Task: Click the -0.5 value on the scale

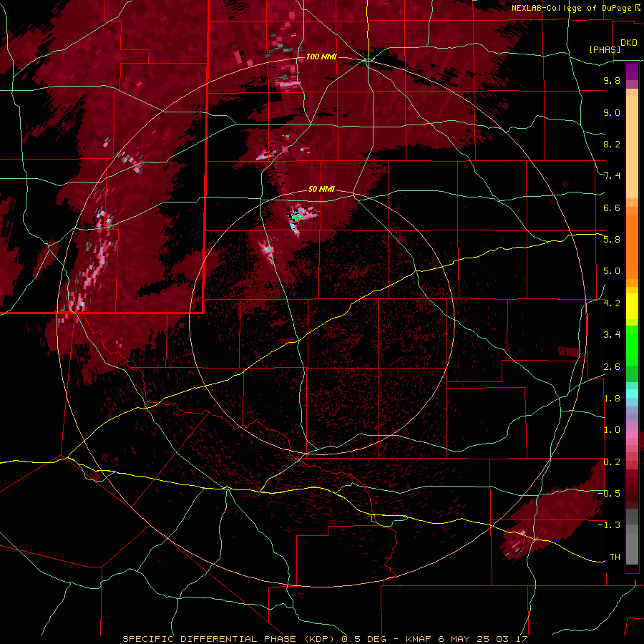Action: point(609,494)
